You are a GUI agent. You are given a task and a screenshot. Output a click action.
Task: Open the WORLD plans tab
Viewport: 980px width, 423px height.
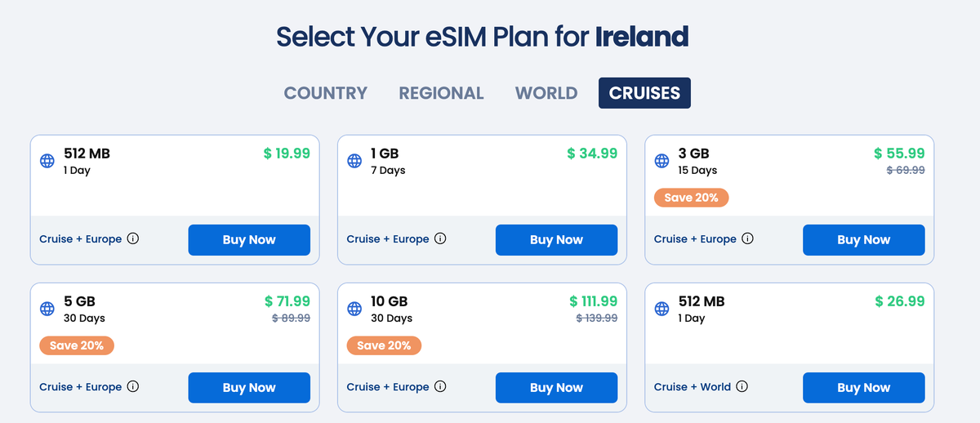click(x=546, y=93)
